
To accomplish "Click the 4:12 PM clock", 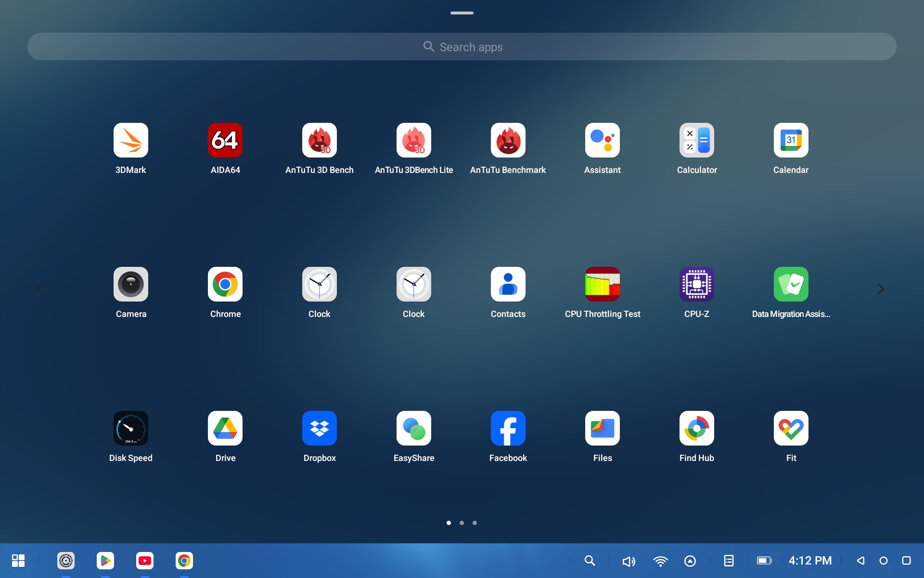I will (x=810, y=561).
